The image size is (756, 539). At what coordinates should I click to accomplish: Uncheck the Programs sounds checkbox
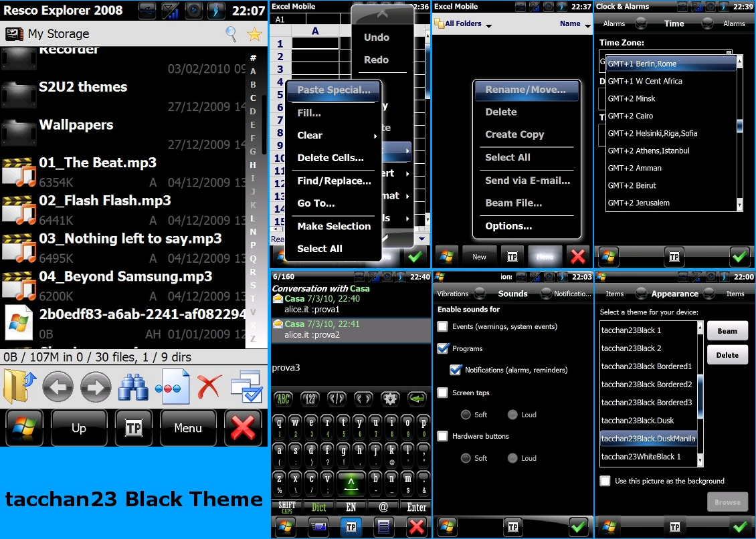pos(443,348)
